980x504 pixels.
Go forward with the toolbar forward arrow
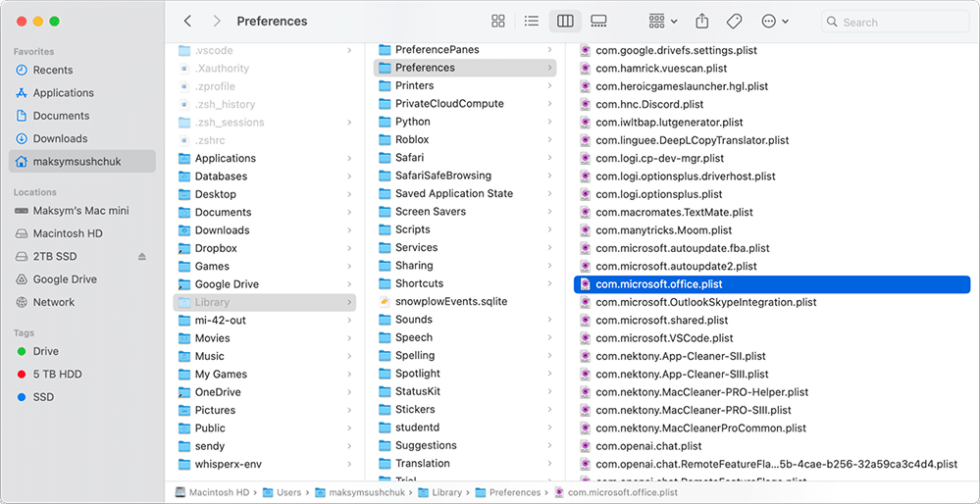tap(217, 22)
